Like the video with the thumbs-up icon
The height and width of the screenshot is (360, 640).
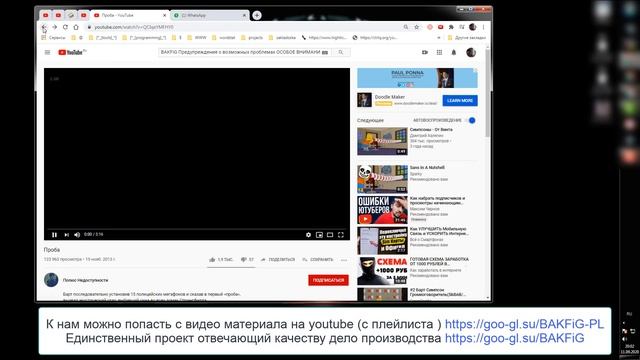pos(212,260)
